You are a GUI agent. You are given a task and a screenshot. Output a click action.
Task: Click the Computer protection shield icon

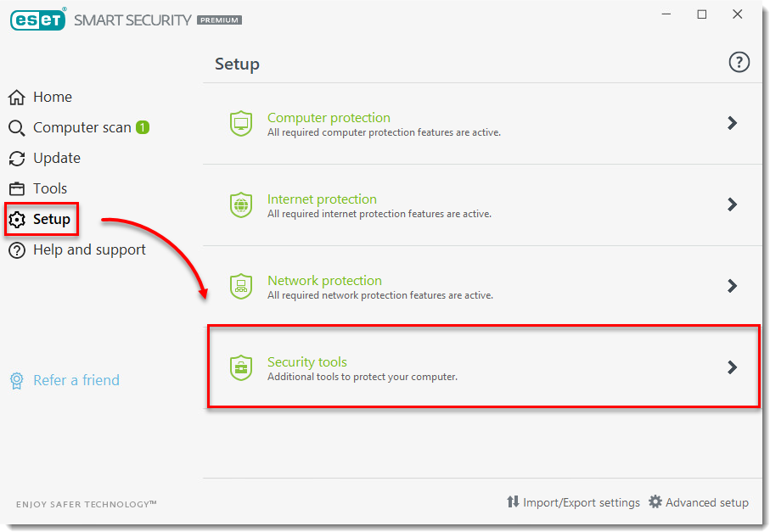pyautogui.click(x=241, y=124)
